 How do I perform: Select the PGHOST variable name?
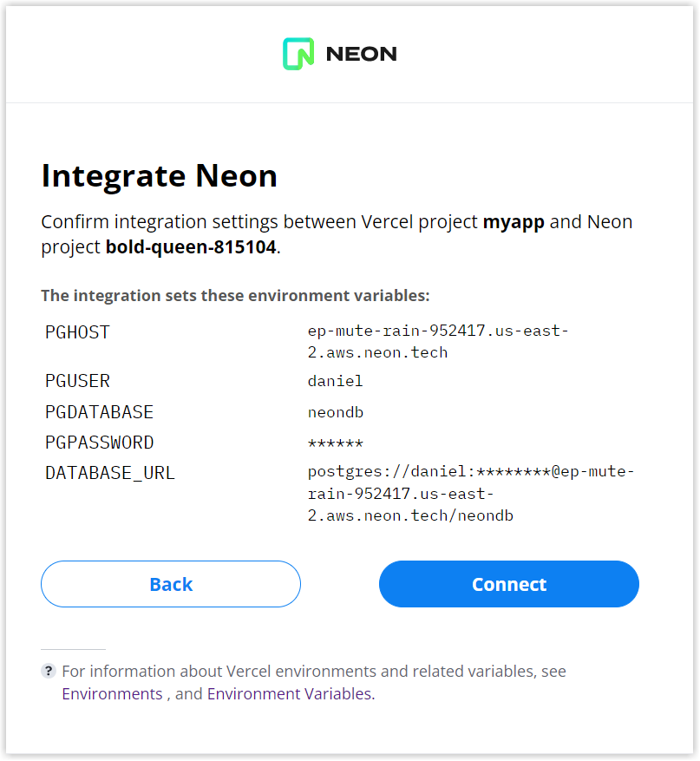point(77,332)
